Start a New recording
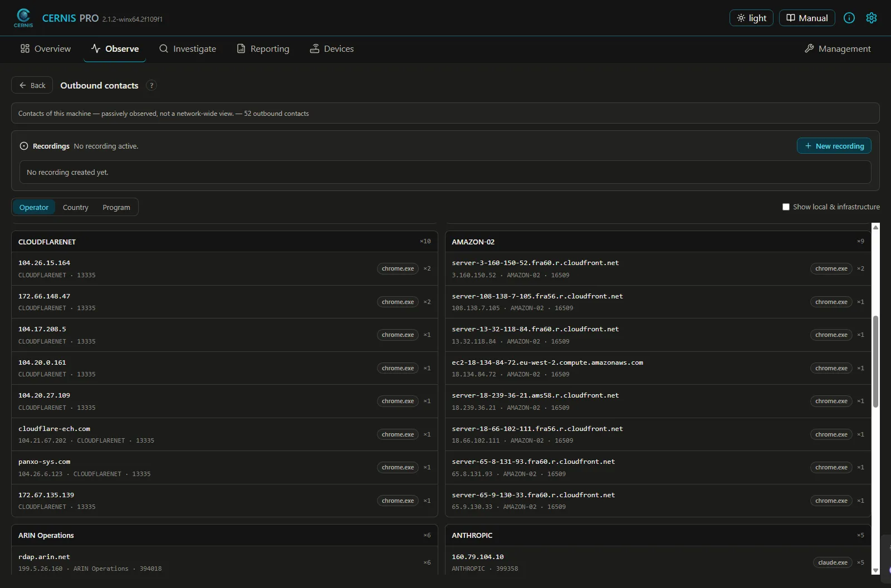 coord(834,146)
